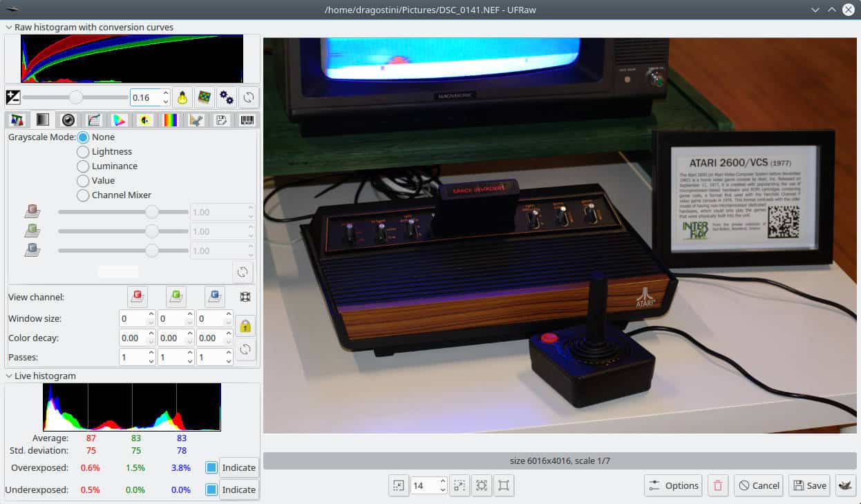Image resolution: width=861 pixels, height=504 pixels.
Task: Click the blue channel mixer slider
Action: click(x=123, y=251)
